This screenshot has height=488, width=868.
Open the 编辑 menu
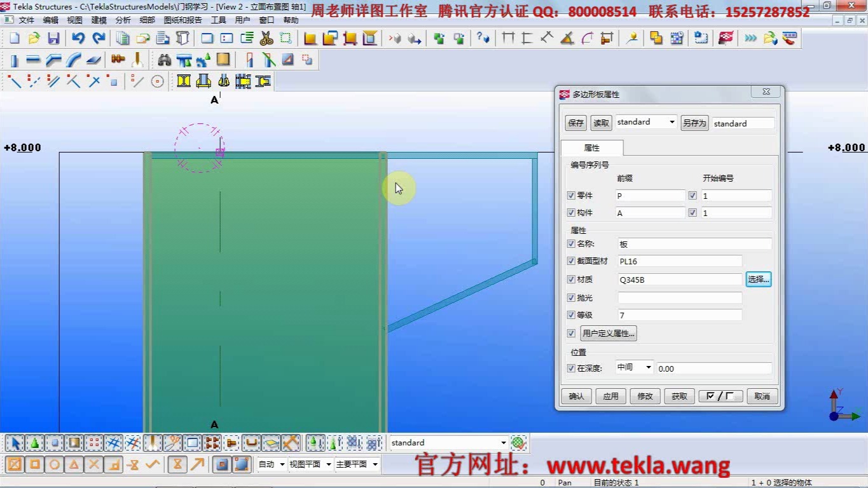click(50, 20)
